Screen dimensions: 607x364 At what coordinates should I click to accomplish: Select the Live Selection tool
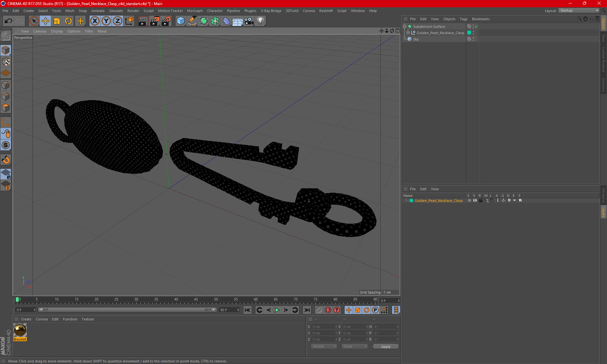[x=34, y=21]
